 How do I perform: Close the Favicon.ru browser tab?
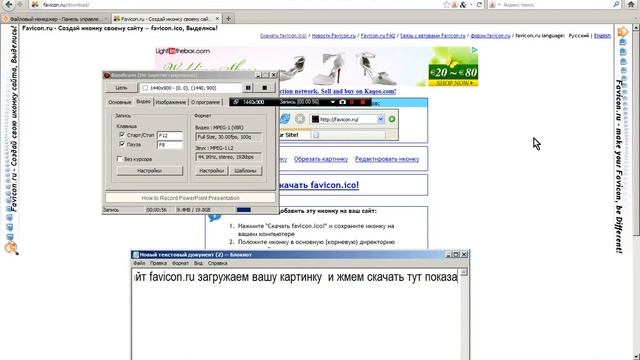(x=217, y=18)
